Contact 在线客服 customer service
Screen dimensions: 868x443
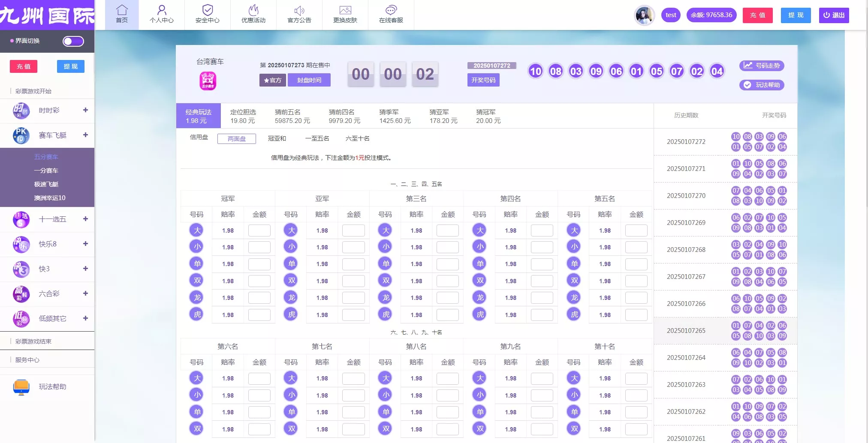click(391, 14)
